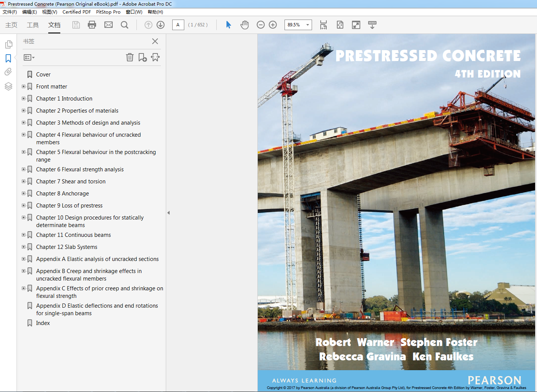This screenshot has width=537, height=392.
Task: Open the zoom level dropdown arrow
Action: tap(308, 25)
